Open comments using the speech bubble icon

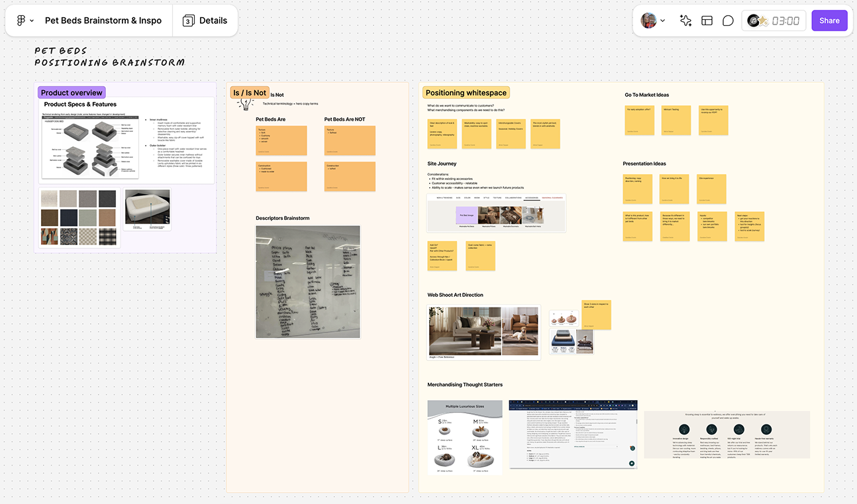pyautogui.click(x=728, y=21)
